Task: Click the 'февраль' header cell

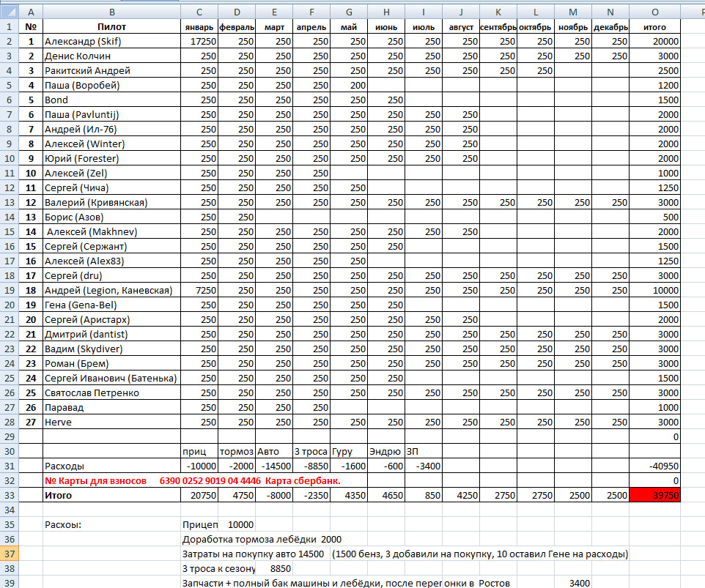Action: click(x=237, y=26)
